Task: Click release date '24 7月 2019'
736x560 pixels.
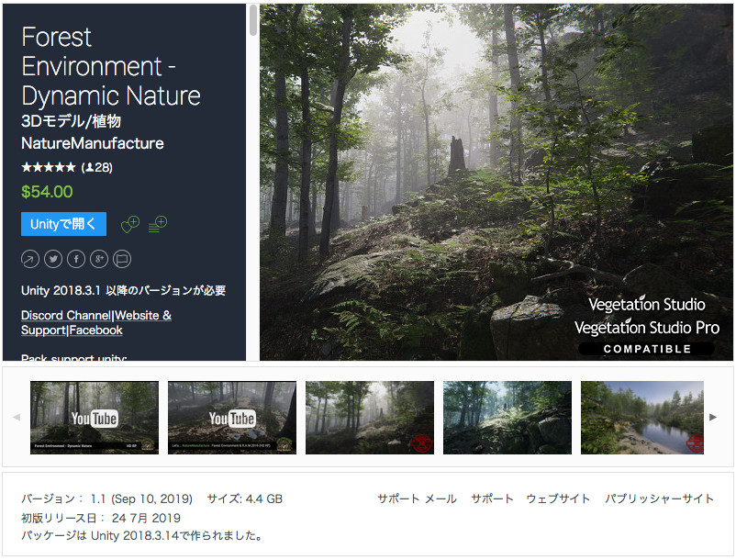Action: pyautogui.click(x=146, y=518)
